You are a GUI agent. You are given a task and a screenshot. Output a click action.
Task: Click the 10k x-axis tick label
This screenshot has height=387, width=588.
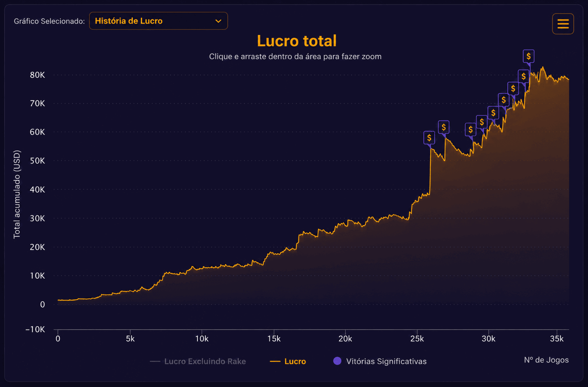point(202,339)
